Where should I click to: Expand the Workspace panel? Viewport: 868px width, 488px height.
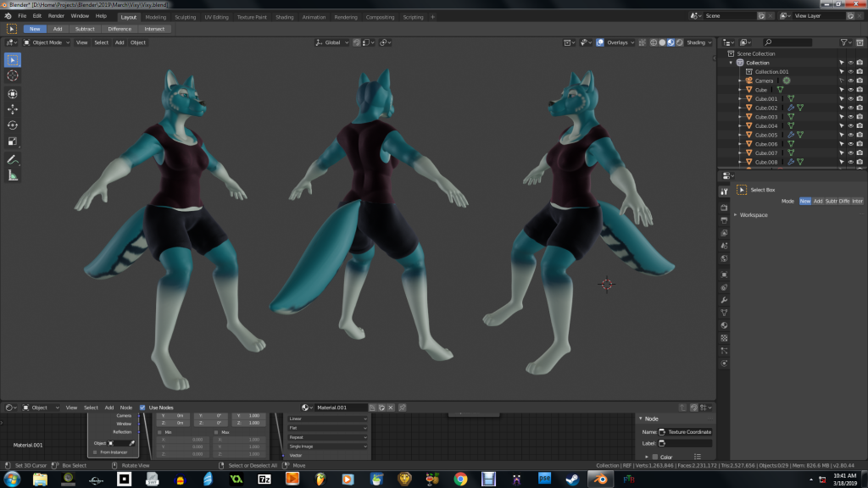(753, 214)
